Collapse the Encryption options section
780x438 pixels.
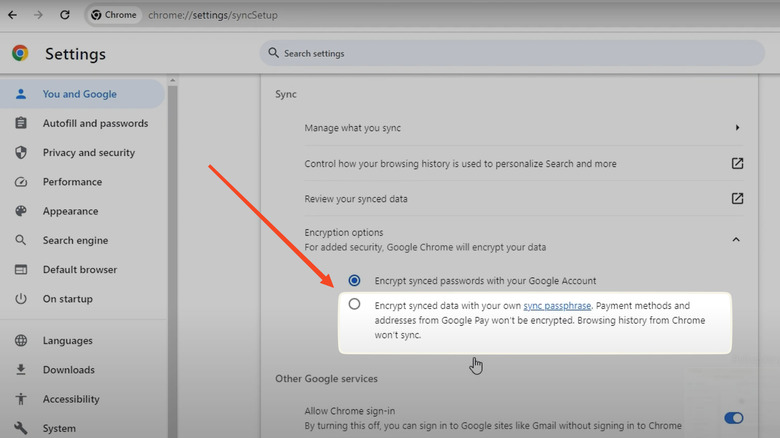(737, 239)
